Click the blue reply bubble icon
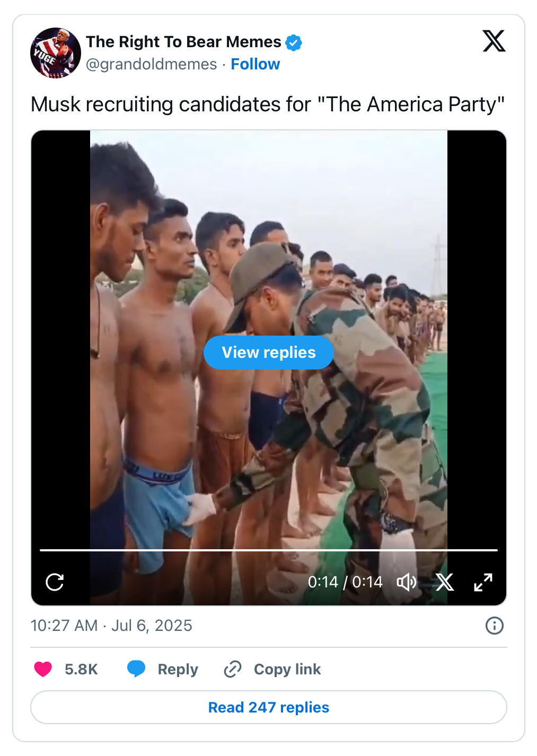Image resolution: width=537 pixels, height=756 pixels. (x=136, y=669)
